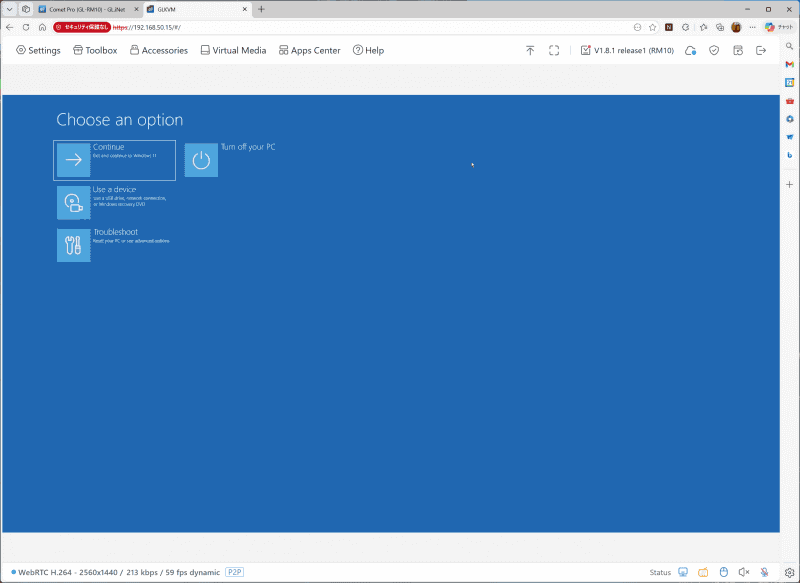
Task: Click the Troubleshoot tools tile icon
Action: pos(73,245)
